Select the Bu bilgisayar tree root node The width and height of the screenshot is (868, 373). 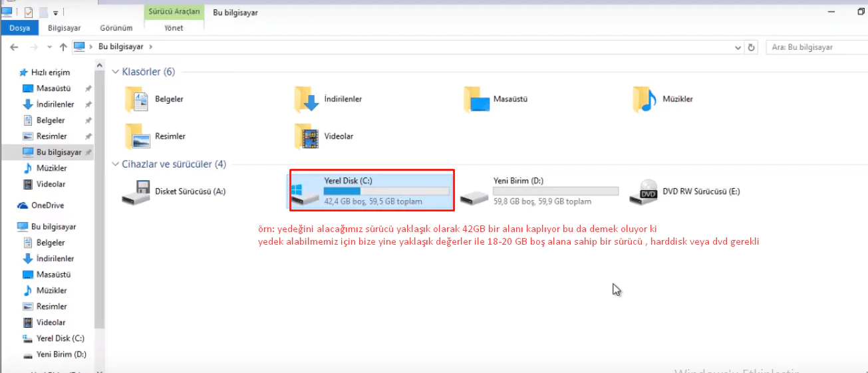click(47, 227)
